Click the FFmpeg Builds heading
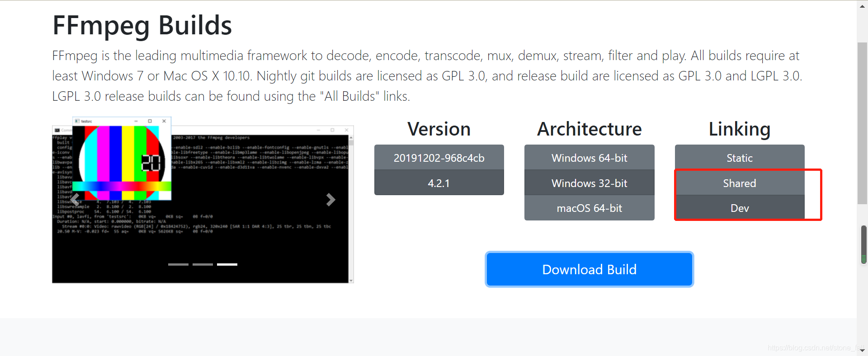This screenshot has width=868, height=356. pyautogui.click(x=142, y=25)
